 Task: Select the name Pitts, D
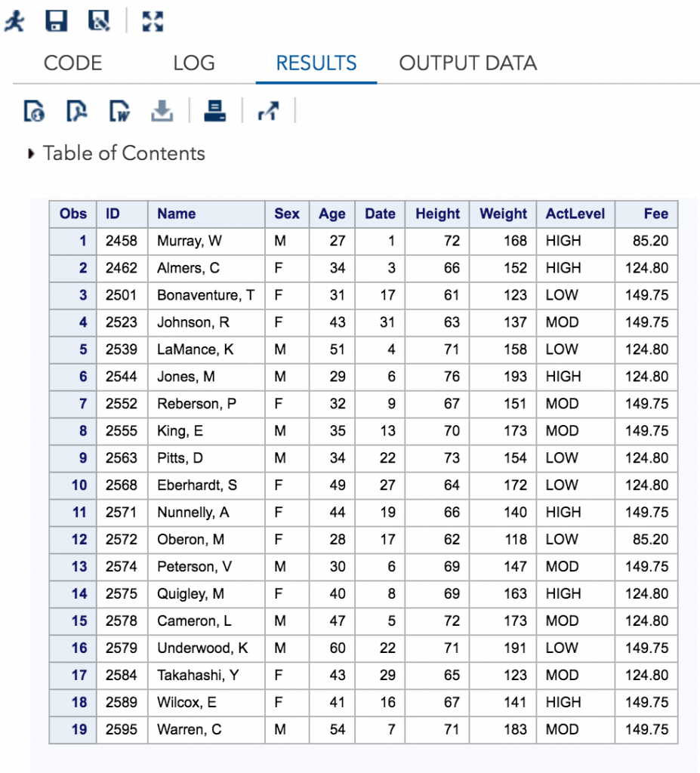(180, 458)
